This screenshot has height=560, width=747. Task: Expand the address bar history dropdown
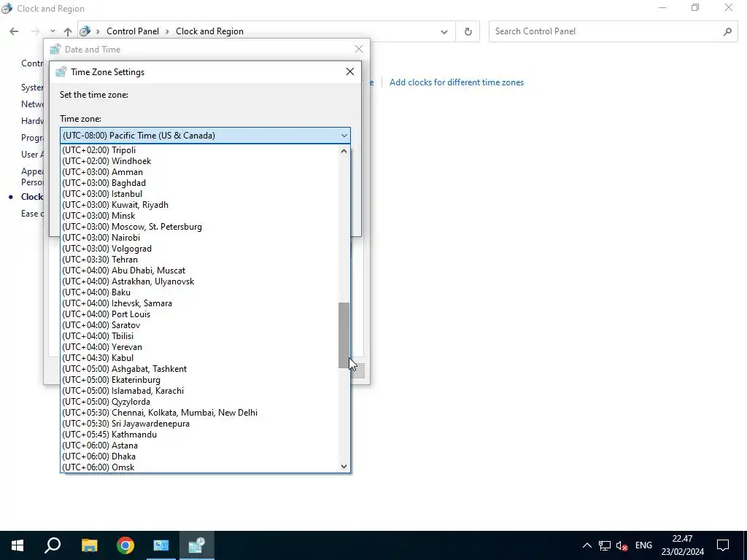click(444, 31)
